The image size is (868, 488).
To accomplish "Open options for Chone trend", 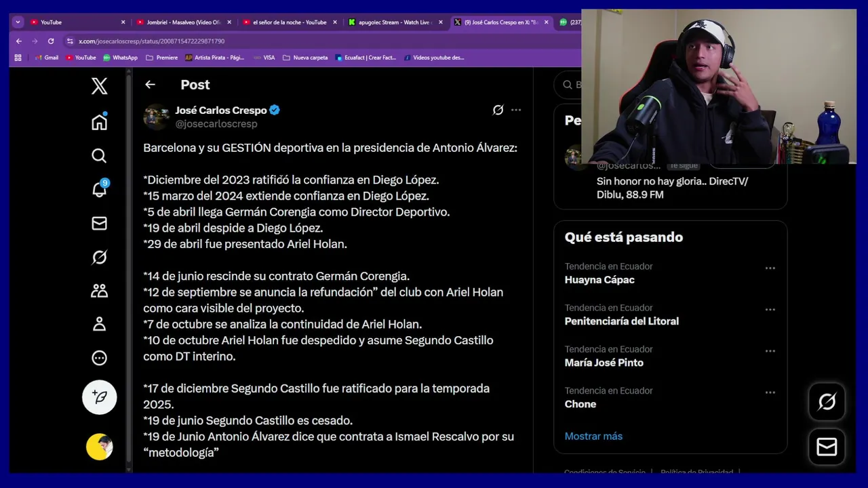I will click(x=770, y=392).
